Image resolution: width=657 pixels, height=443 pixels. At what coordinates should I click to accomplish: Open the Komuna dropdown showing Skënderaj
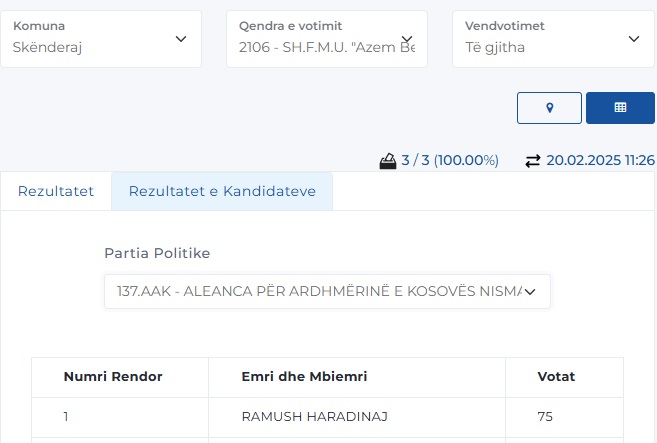100,39
